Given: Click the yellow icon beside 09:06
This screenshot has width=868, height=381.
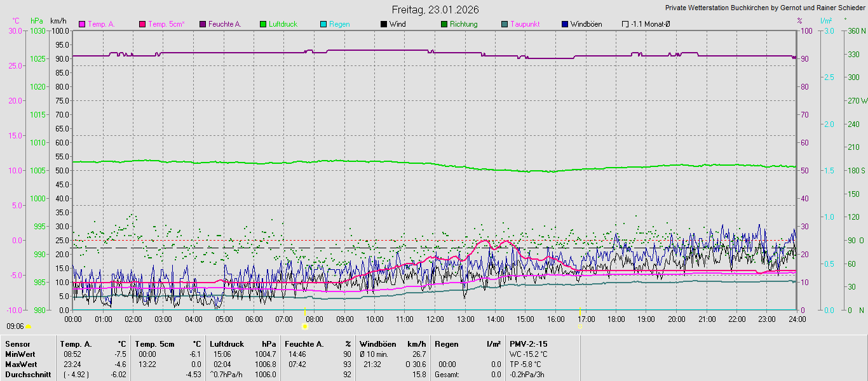Looking at the screenshot, I should tap(28, 326).
